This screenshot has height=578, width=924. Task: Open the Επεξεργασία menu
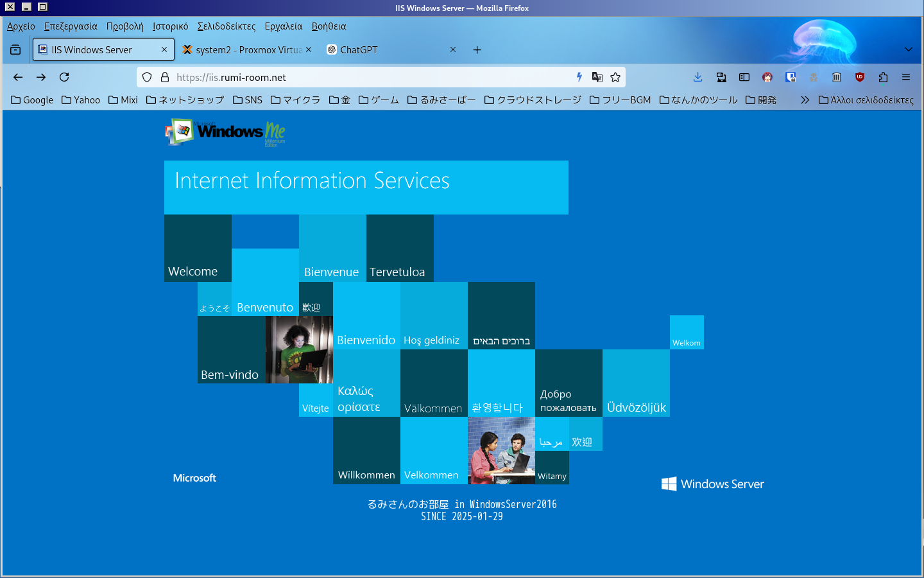point(71,26)
